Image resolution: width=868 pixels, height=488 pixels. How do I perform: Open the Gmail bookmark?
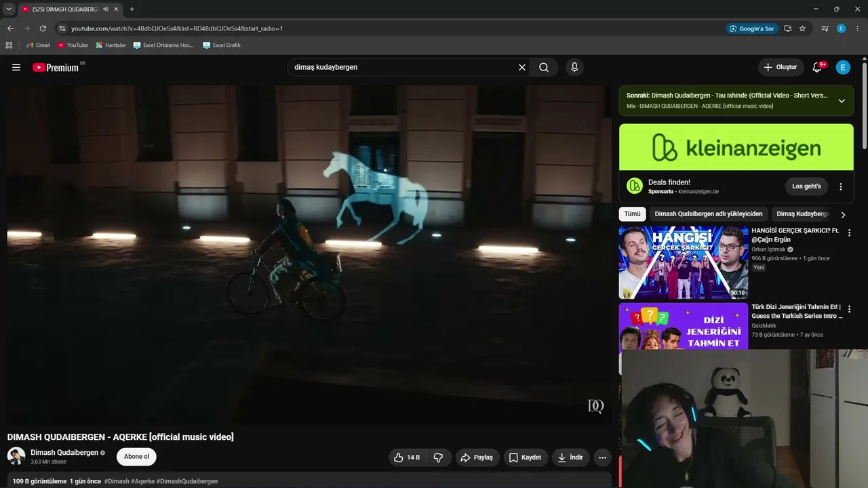(38, 45)
